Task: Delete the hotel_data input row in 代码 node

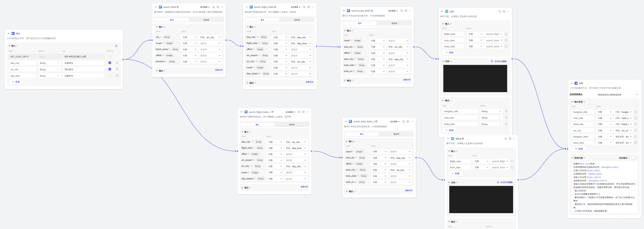Action: pyautogui.click(x=506, y=46)
